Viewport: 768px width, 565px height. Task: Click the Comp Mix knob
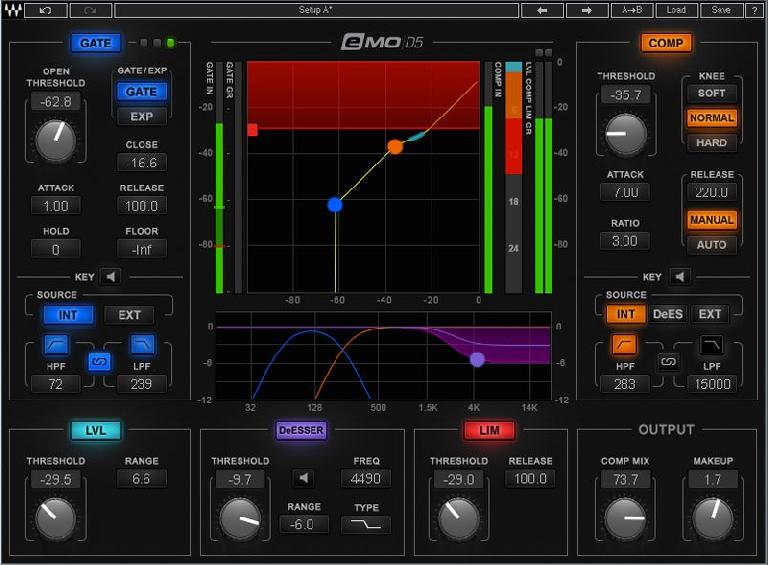tap(625, 518)
